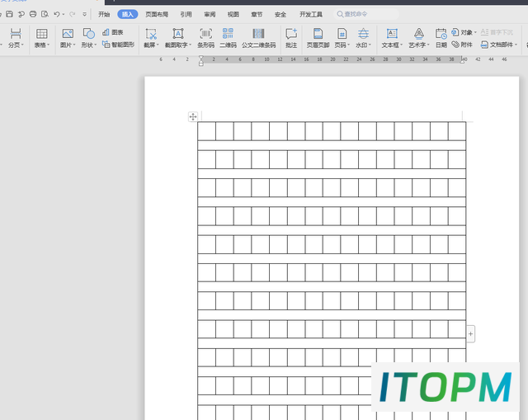Expand the 艺术字 dropdown arrow
Viewport: 528px width, 420px height.
(428, 45)
